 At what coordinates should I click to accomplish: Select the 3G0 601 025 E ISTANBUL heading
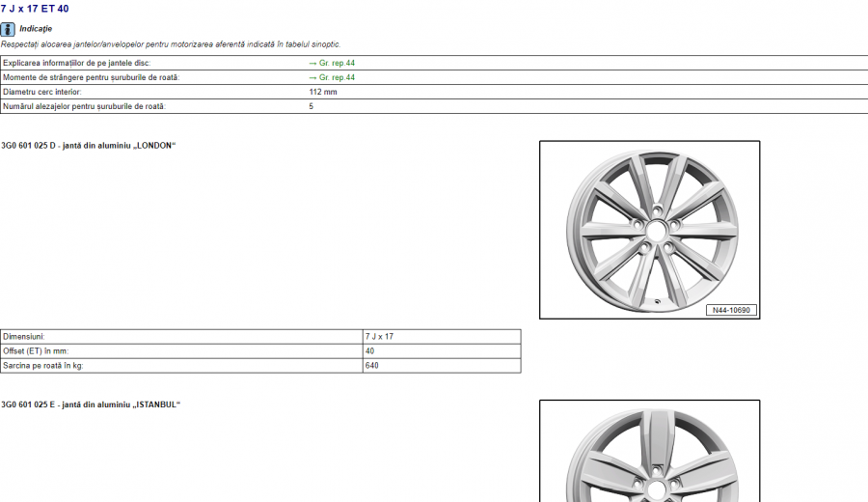point(91,404)
